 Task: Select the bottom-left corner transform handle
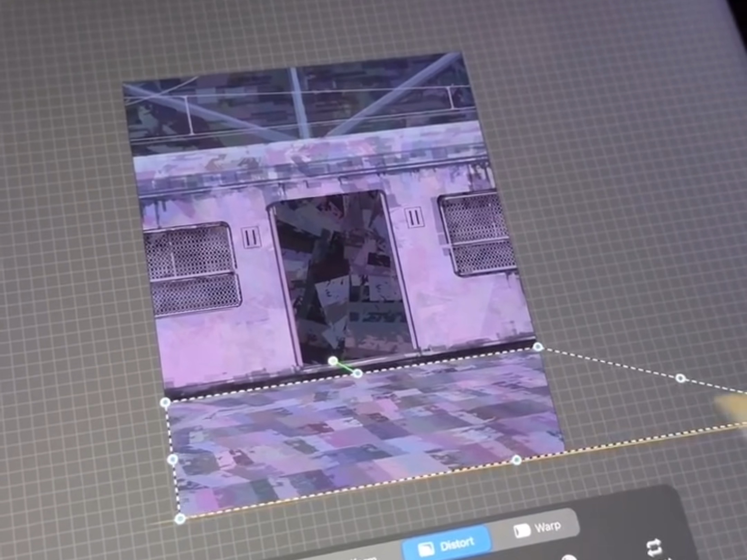coord(180,519)
